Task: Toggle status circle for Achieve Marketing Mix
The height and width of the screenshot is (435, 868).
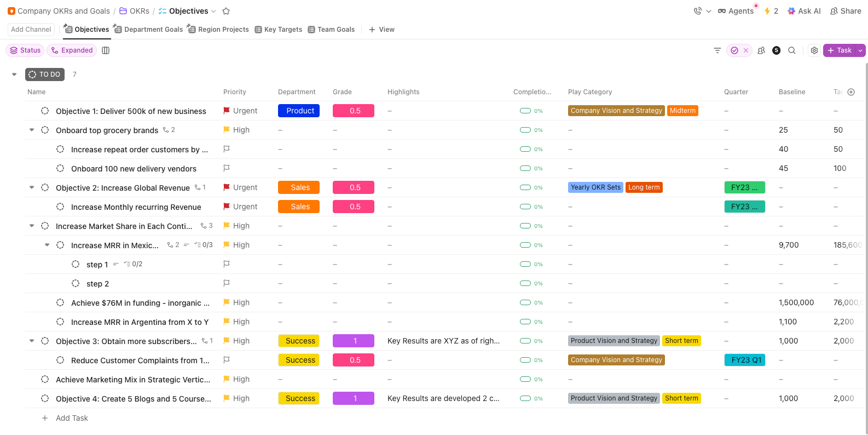Action: (x=45, y=379)
